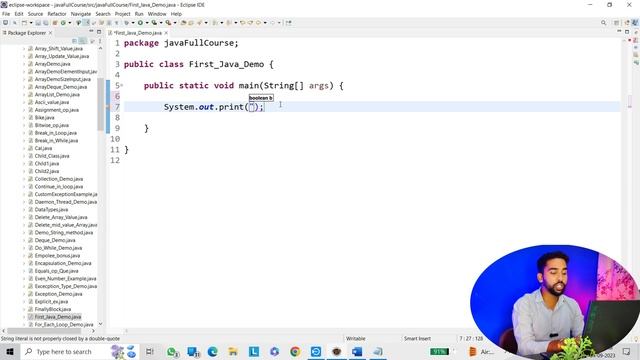Expand the ArrayDemo.java tree node

click(24, 64)
